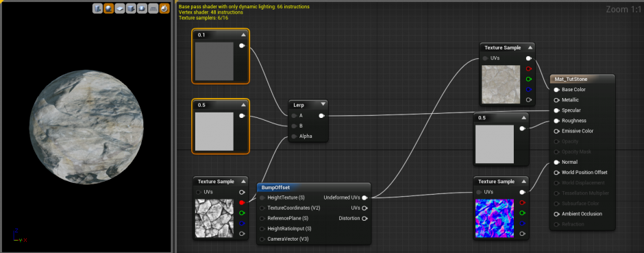Image resolution: width=644 pixels, height=253 pixels.
Task: Click red channel pin on stone Texture Sample
Action: click(x=529, y=69)
